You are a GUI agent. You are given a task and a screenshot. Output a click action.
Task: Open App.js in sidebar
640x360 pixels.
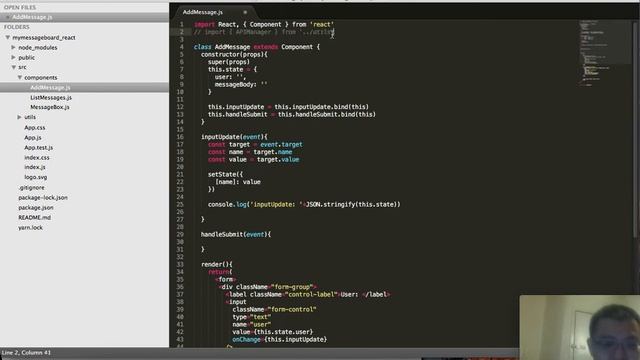[x=33, y=138]
